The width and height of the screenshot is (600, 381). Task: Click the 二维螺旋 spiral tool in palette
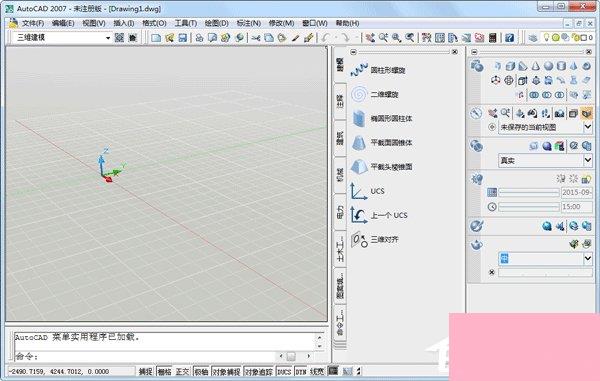coord(375,94)
